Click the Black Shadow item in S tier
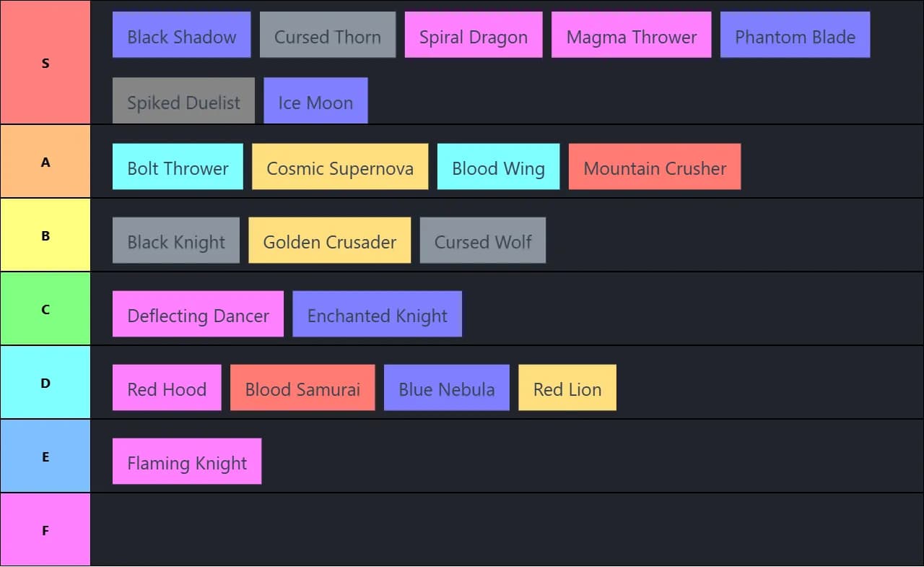 coord(181,35)
